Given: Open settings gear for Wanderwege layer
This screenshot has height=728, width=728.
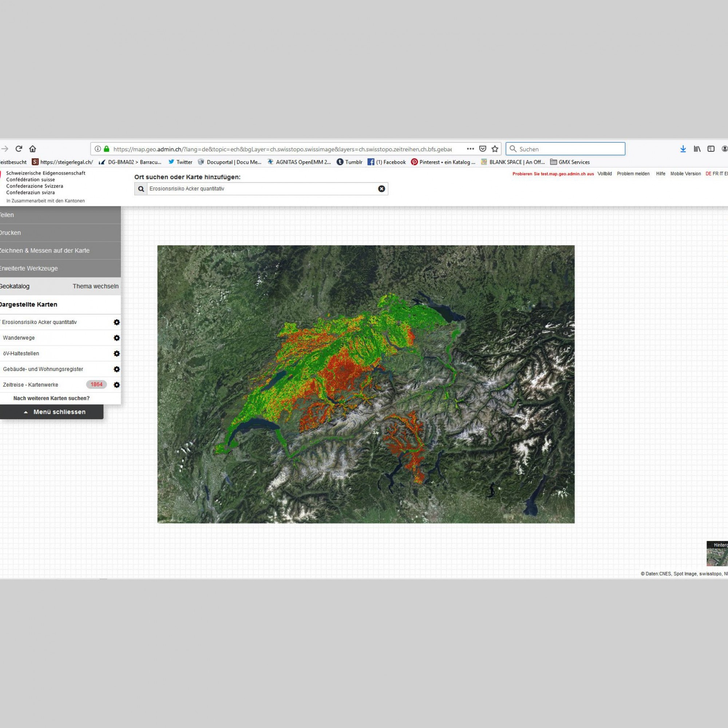Looking at the screenshot, I should [117, 338].
